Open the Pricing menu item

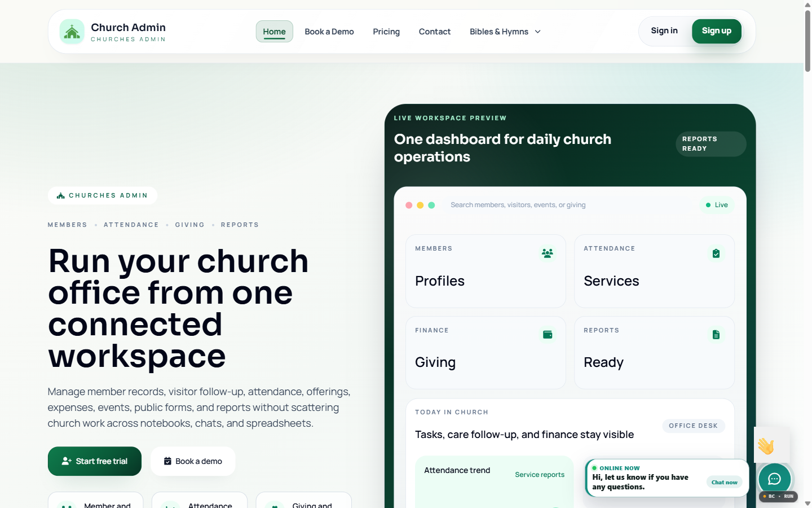386,32
